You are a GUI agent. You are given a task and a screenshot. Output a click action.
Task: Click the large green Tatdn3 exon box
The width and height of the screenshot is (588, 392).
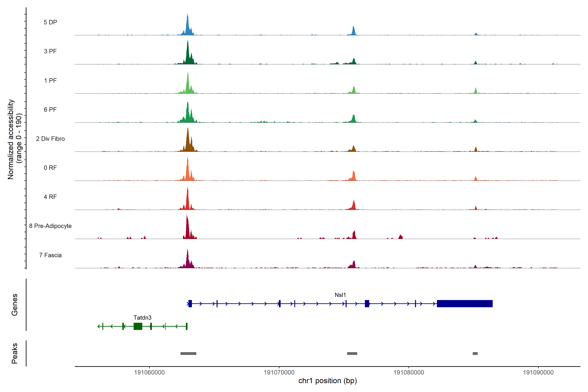point(138,326)
